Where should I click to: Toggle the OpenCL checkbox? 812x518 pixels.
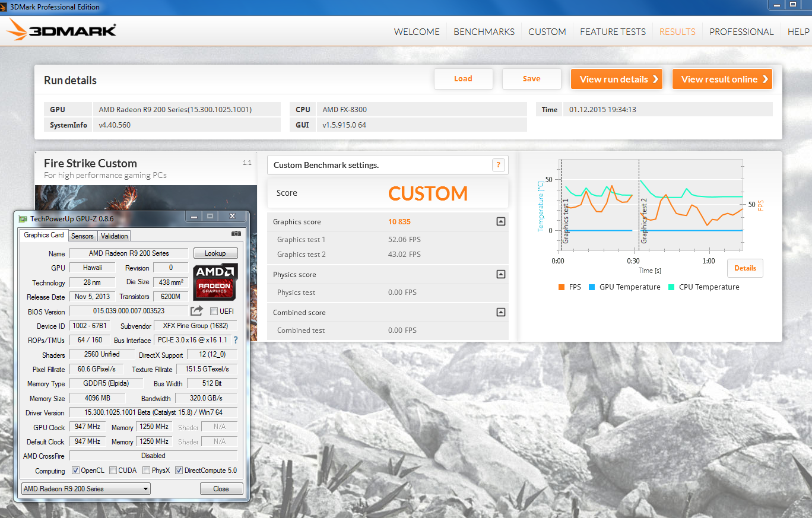75,471
